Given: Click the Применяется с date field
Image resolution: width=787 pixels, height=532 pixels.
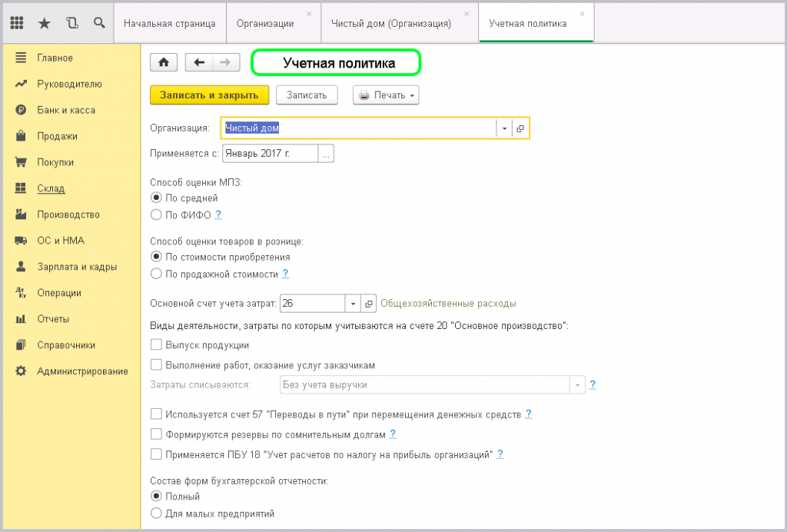Looking at the screenshot, I should (270, 154).
